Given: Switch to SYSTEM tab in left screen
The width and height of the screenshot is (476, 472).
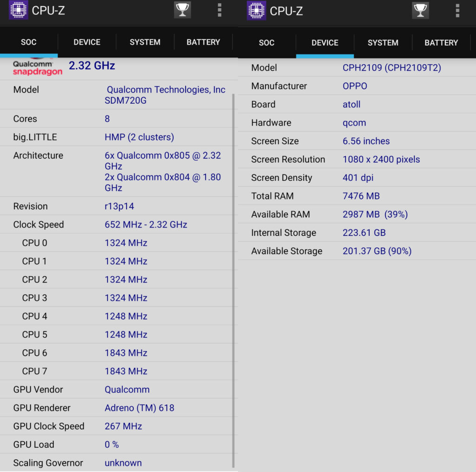Looking at the screenshot, I should pyautogui.click(x=145, y=42).
